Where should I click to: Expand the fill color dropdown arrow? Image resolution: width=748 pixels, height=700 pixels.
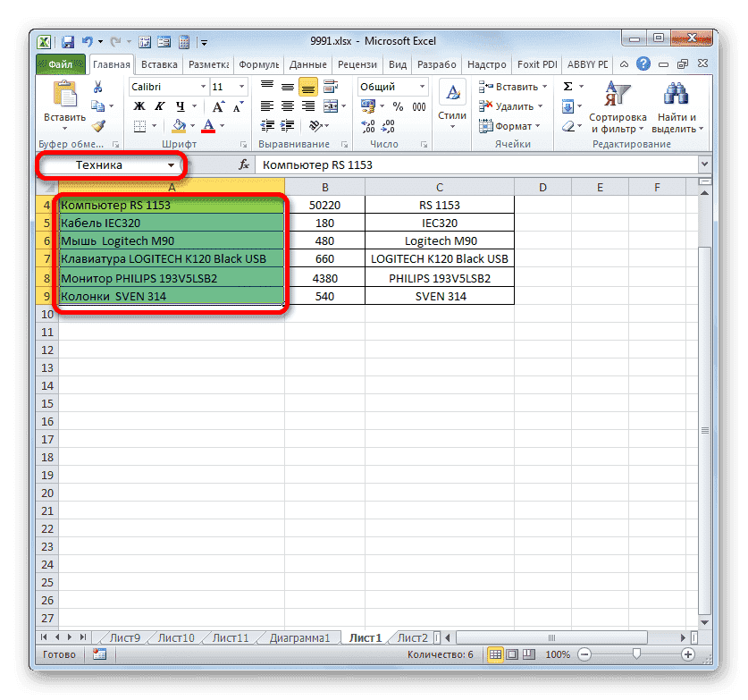(192, 126)
